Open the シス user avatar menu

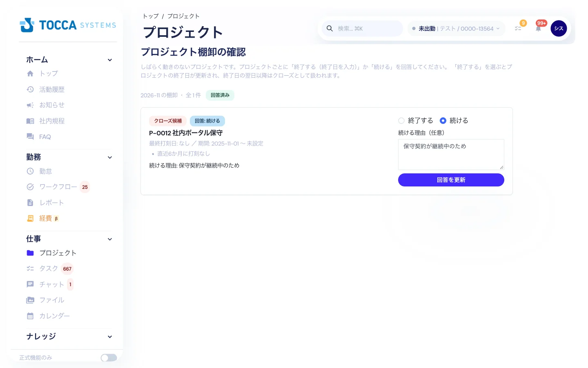coord(559,28)
